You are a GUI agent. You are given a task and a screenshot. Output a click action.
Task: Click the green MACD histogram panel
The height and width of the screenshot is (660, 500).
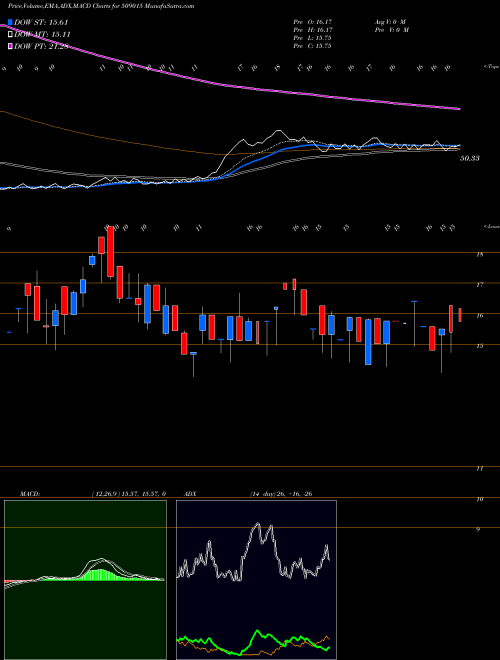85,580
